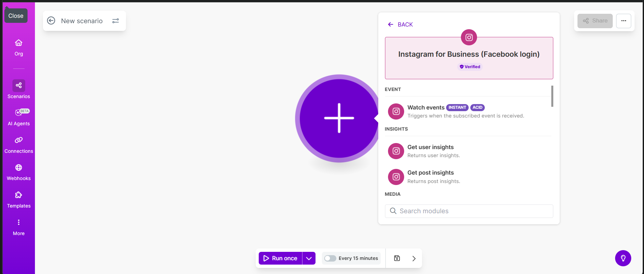Expand the Run once dropdown arrow
644x274 pixels.
click(x=309, y=258)
